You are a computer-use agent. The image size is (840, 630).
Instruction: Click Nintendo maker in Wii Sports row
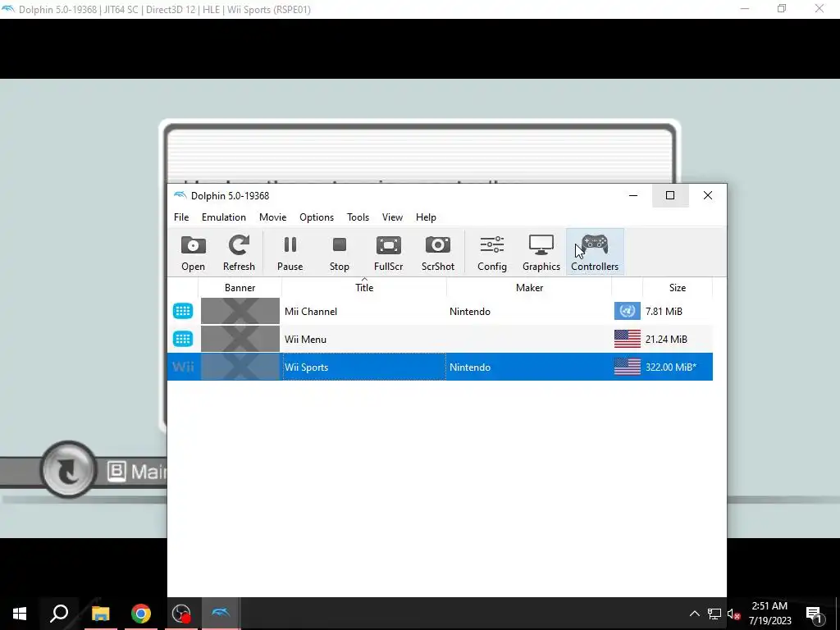470,367
